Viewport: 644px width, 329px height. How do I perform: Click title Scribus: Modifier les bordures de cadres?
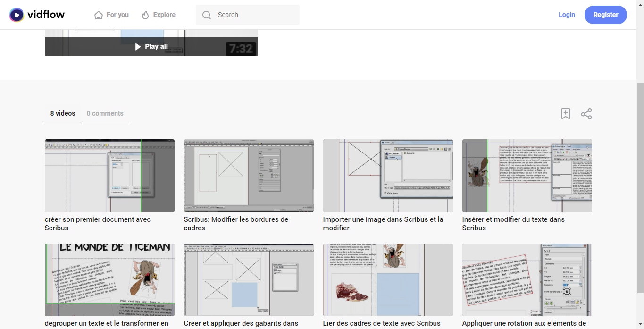[236, 224]
